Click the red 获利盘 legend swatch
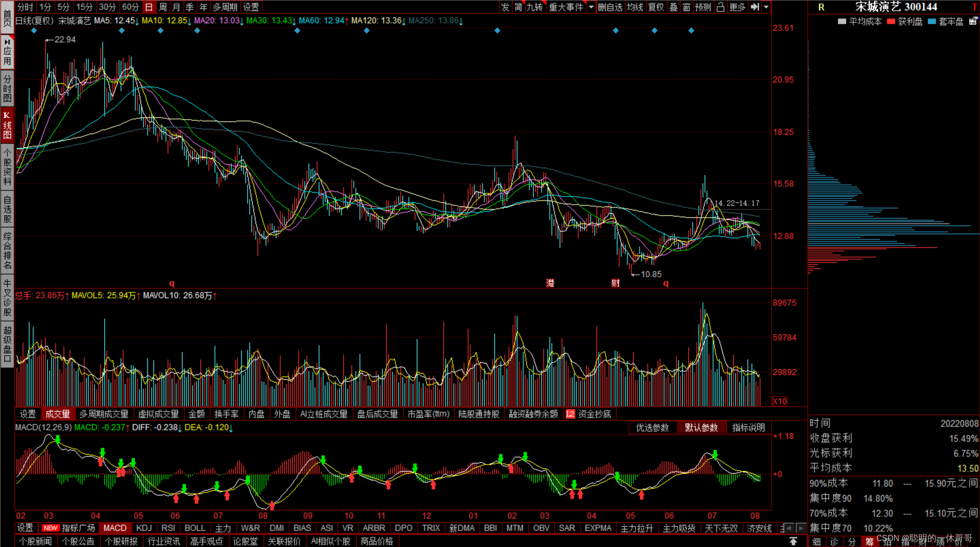Viewport: 980px width, 547px height. [891, 21]
